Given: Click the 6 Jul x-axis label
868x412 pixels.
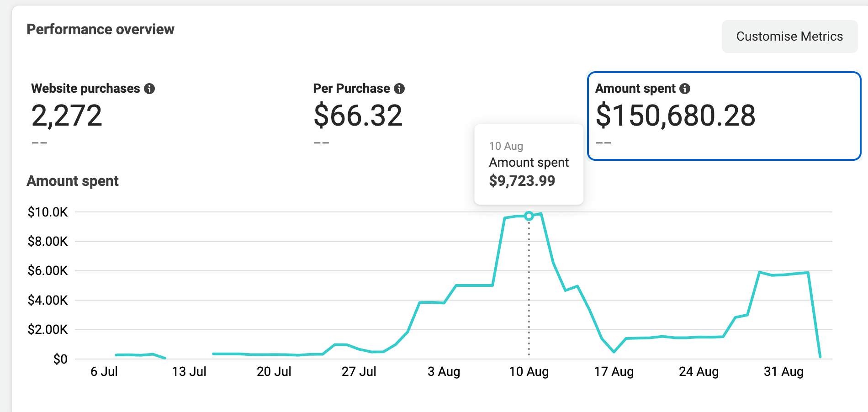Looking at the screenshot, I should click(104, 372).
